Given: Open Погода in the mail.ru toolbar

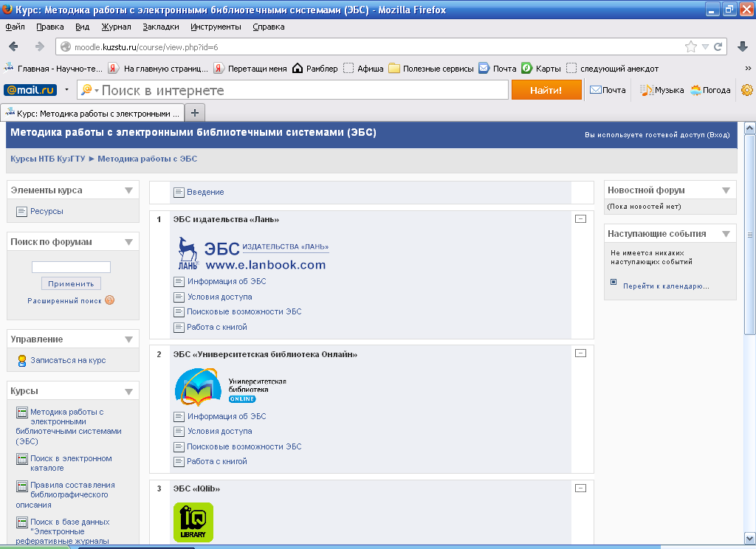Looking at the screenshot, I should [x=710, y=90].
